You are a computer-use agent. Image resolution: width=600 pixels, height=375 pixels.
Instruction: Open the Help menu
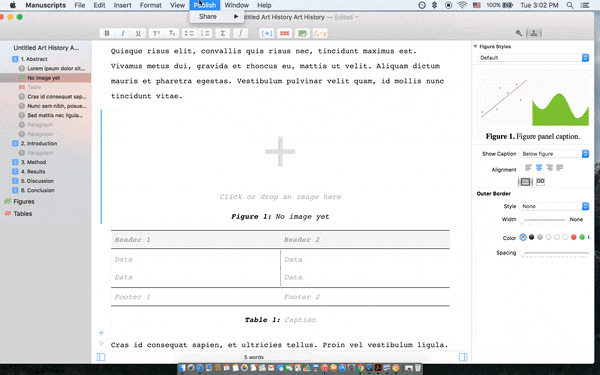(x=264, y=5)
